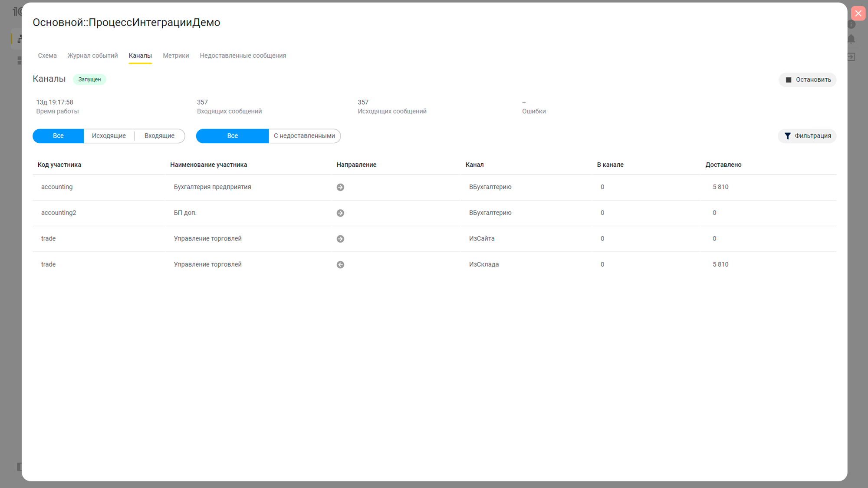Select left Все direction filter

[58, 136]
